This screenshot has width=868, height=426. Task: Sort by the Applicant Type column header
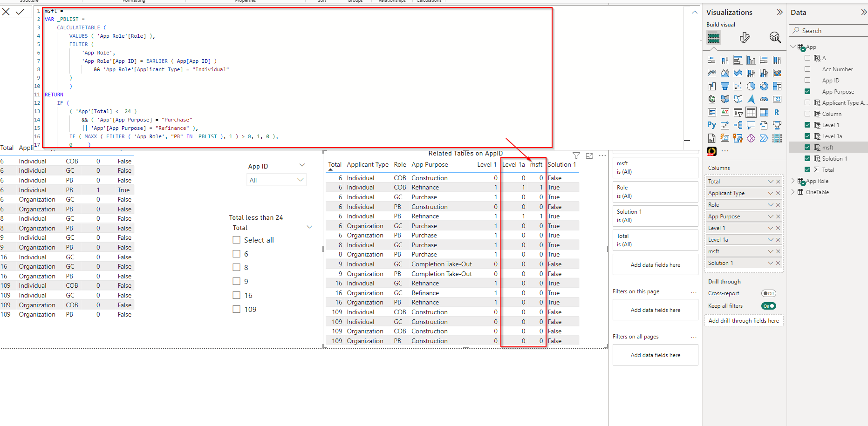click(368, 164)
